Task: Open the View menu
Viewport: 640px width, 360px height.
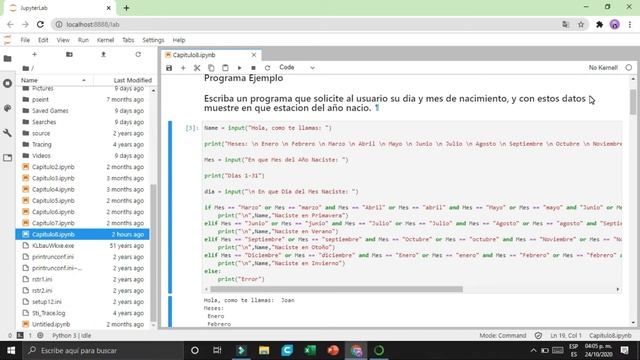Action: 63,40
